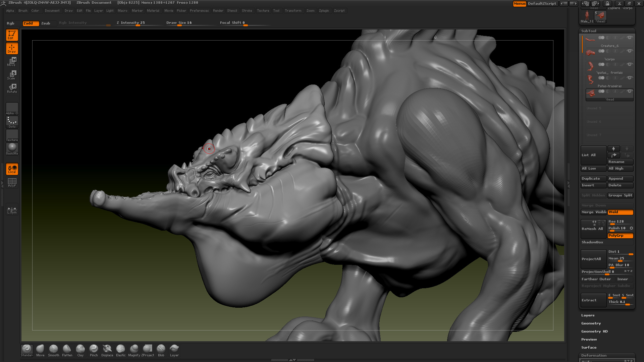
Task: Click the Delete subtool button
Action: click(620, 185)
